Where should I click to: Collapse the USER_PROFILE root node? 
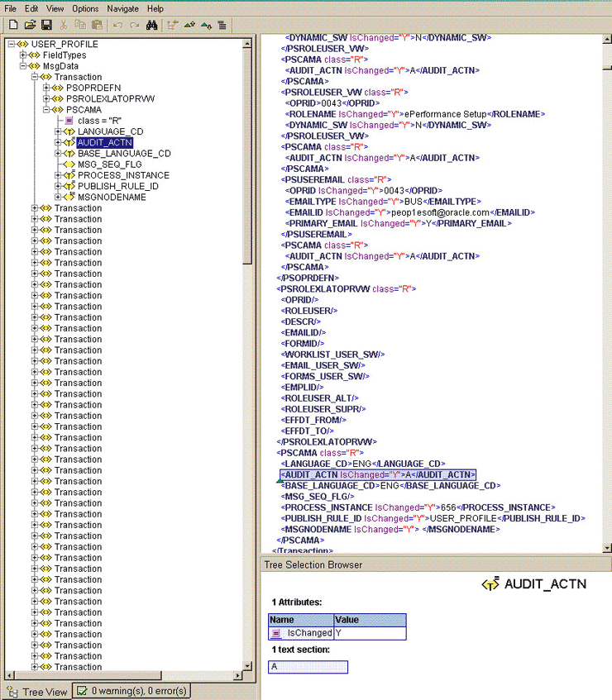pos(12,44)
